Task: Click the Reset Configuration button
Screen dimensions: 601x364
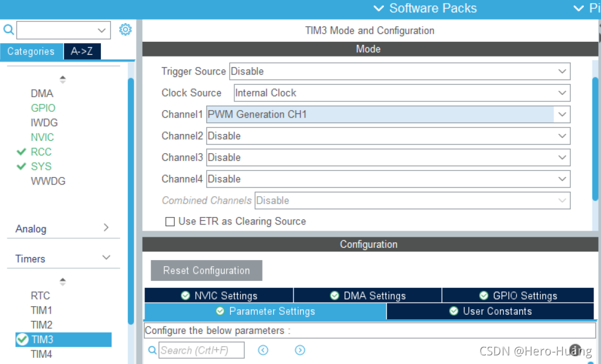Action: pyautogui.click(x=206, y=271)
